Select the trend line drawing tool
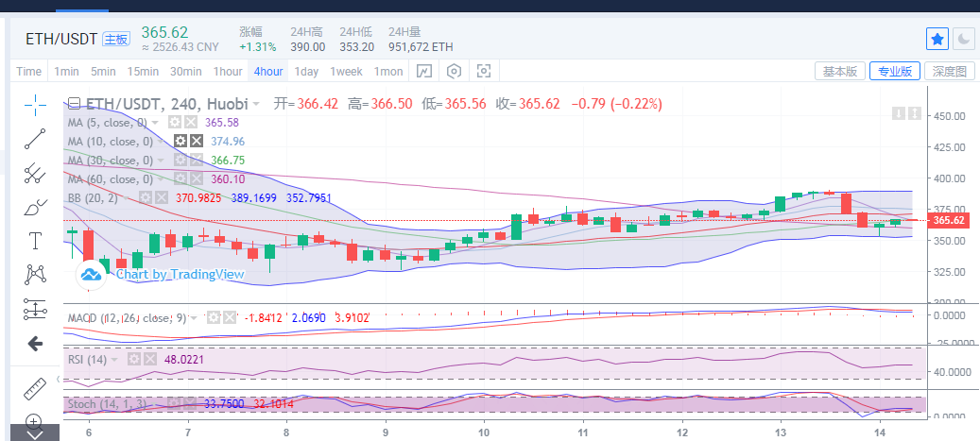 (36, 139)
